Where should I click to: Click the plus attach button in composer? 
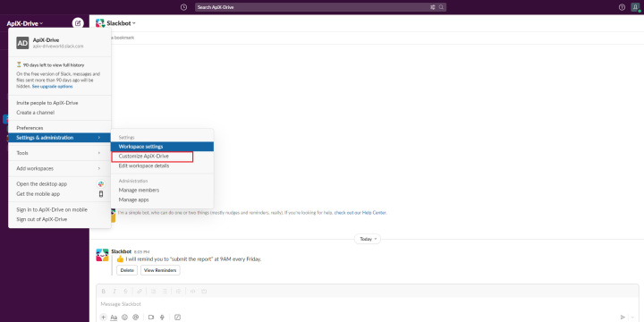(103, 317)
